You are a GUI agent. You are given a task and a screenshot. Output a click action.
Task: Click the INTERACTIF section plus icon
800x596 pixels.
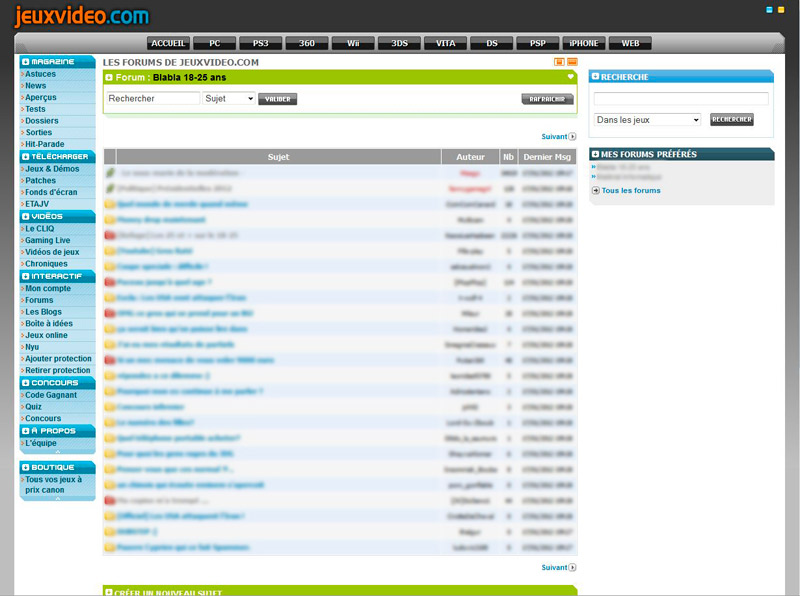pyautogui.click(x=26, y=276)
